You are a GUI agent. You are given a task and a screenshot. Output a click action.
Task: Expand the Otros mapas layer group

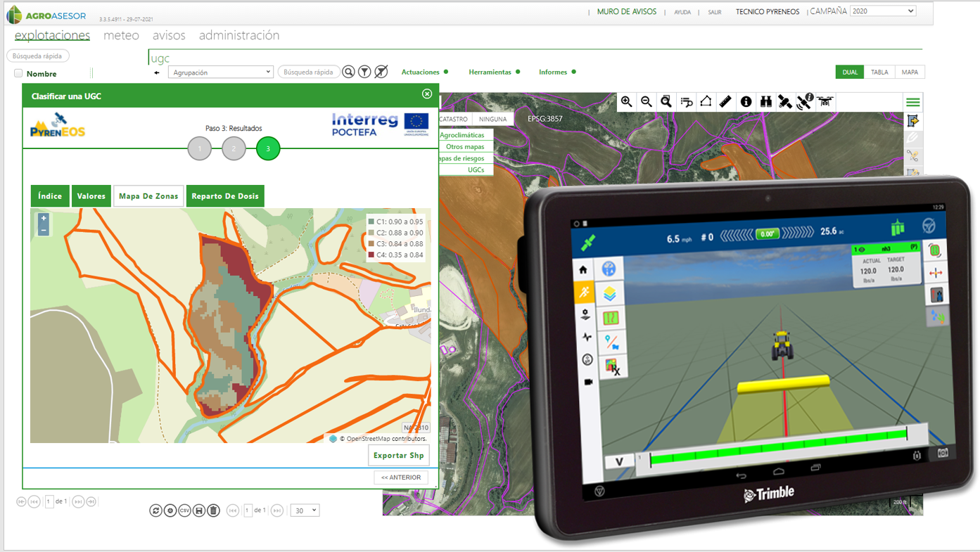pos(465,147)
